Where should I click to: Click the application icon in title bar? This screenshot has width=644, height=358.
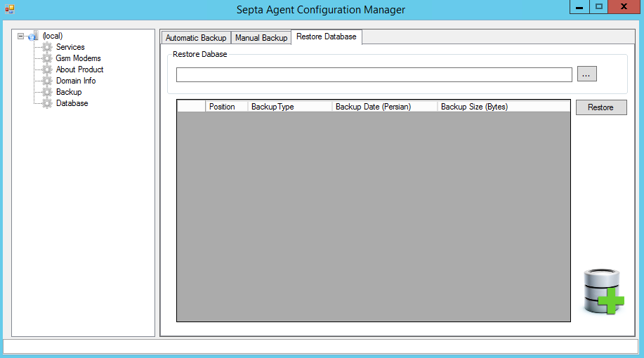pos(10,9)
